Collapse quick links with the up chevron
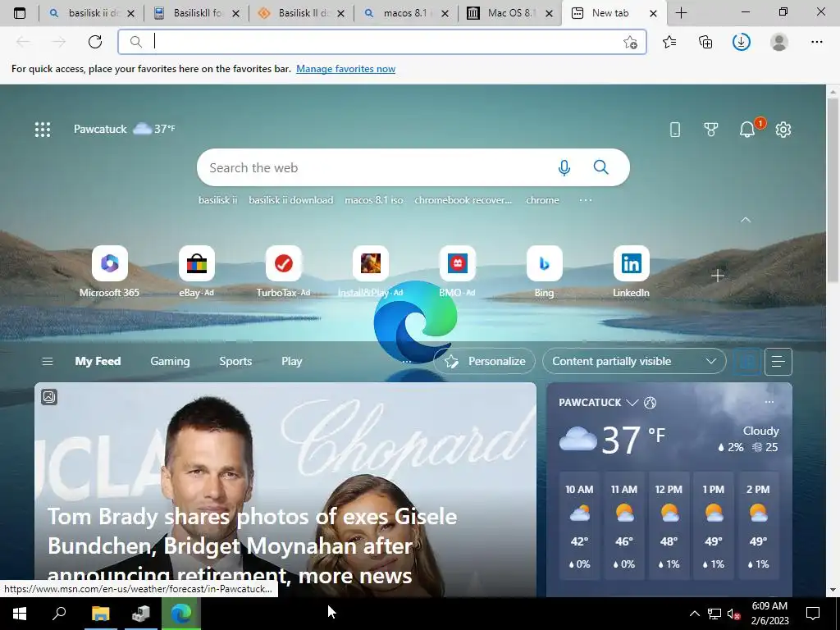Screen dimensions: 840x630 pyautogui.click(x=745, y=220)
